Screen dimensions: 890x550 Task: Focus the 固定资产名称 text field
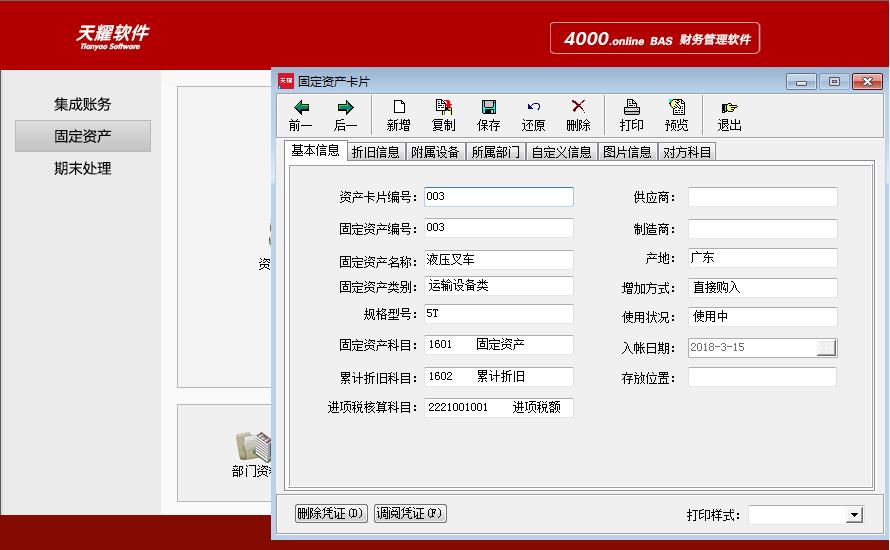(x=498, y=260)
